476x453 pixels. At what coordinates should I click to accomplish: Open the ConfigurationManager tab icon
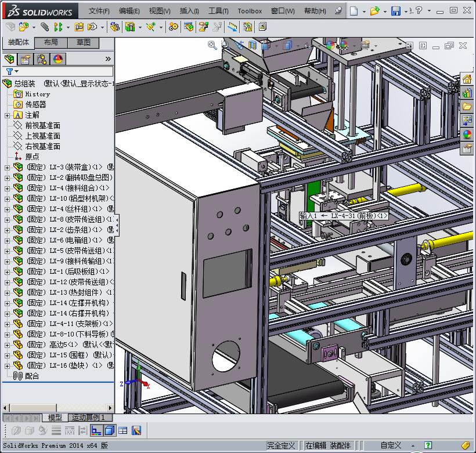(x=41, y=59)
